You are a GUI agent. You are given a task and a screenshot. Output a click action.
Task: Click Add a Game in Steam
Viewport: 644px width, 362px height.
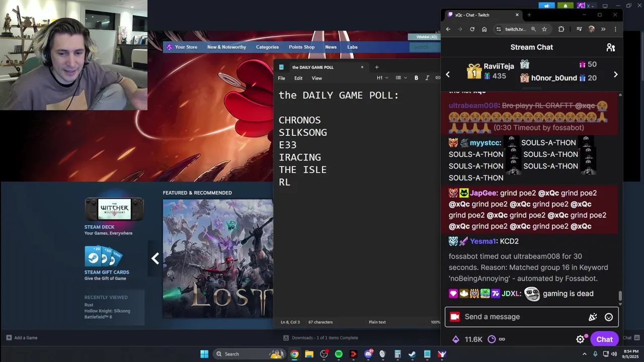coord(22,338)
